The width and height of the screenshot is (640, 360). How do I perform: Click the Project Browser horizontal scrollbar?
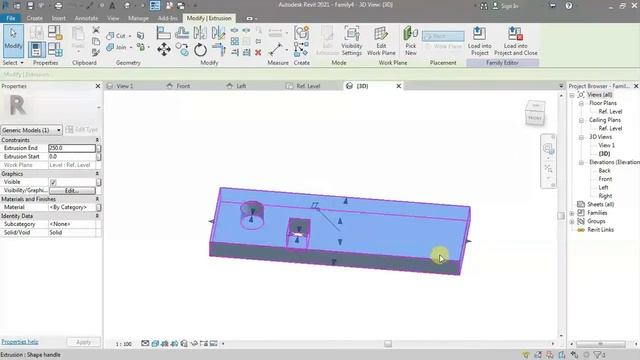pyautogui.click(x=600, y=344)
